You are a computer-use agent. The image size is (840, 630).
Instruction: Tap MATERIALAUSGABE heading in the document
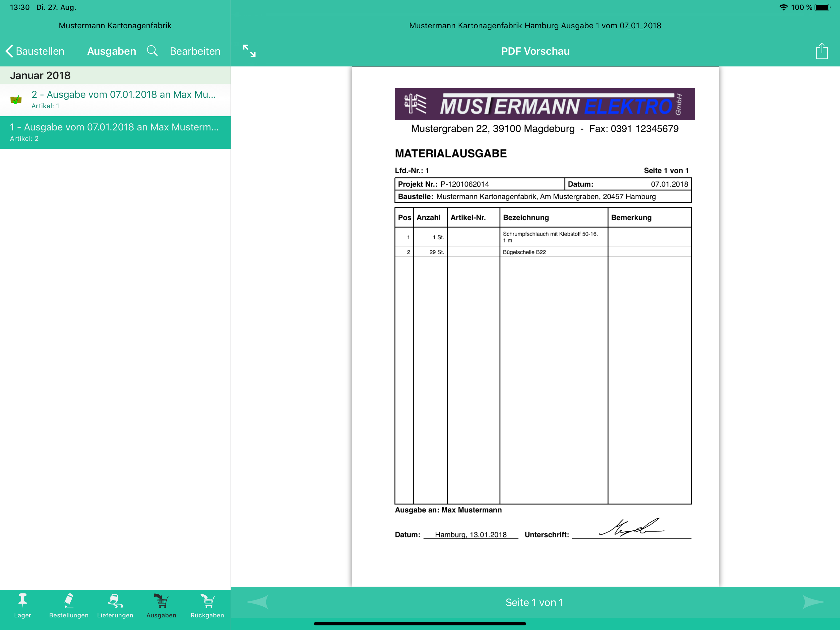451,154
